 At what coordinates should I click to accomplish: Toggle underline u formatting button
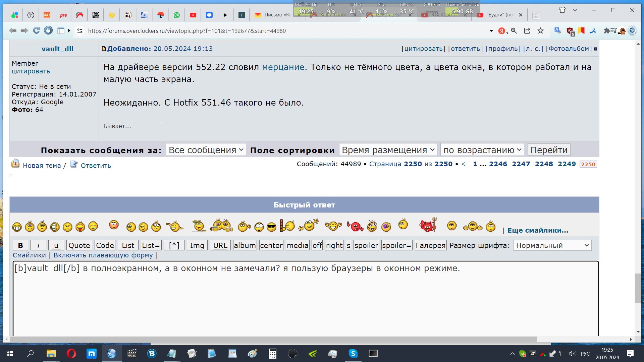pos(56,245)
